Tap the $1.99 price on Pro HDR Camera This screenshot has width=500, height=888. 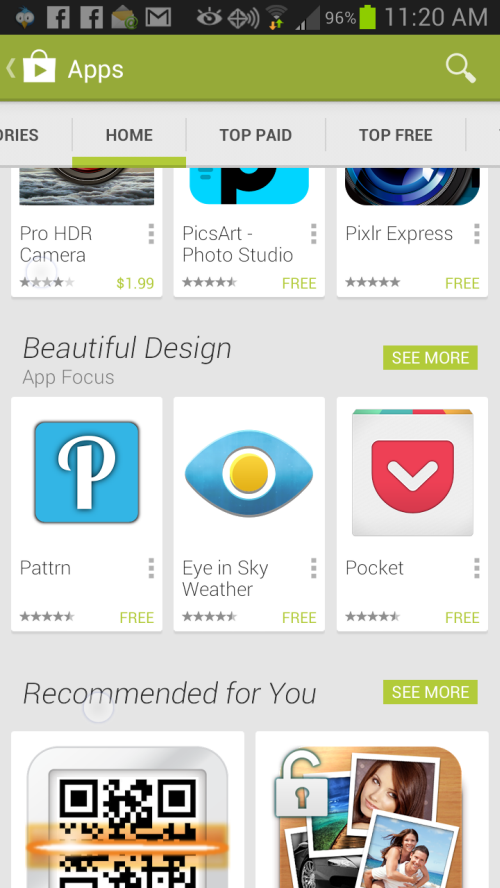(135, 283)
